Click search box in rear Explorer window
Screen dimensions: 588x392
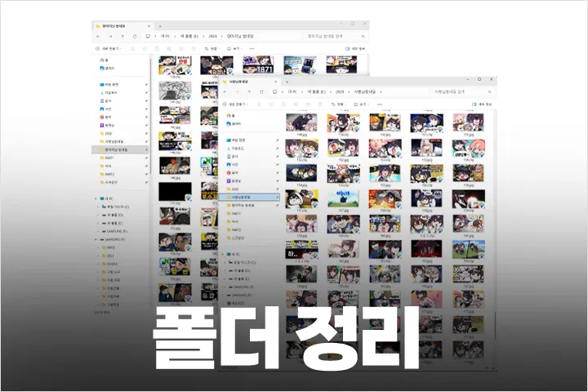(x=336, y=37)
